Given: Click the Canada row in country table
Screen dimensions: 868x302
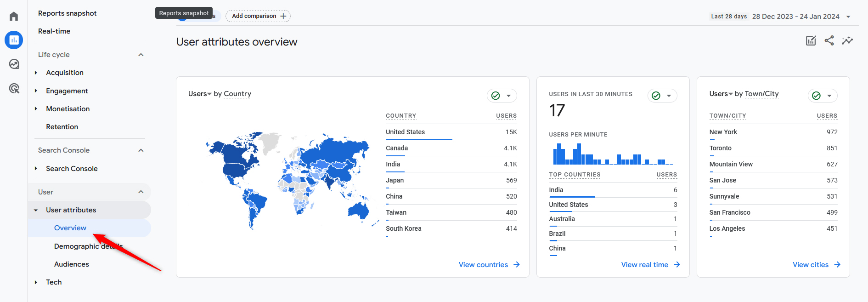Looking at the screenshot, I should click(451, 148).
